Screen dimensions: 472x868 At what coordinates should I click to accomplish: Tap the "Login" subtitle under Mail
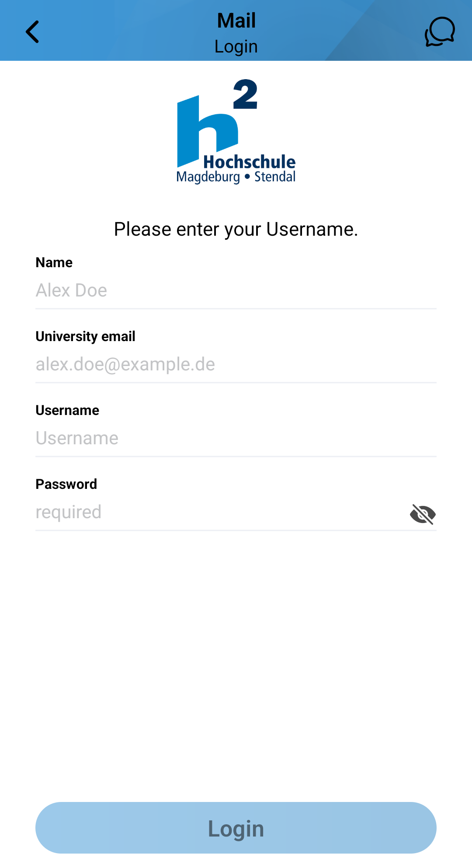[x=236, y=46]
